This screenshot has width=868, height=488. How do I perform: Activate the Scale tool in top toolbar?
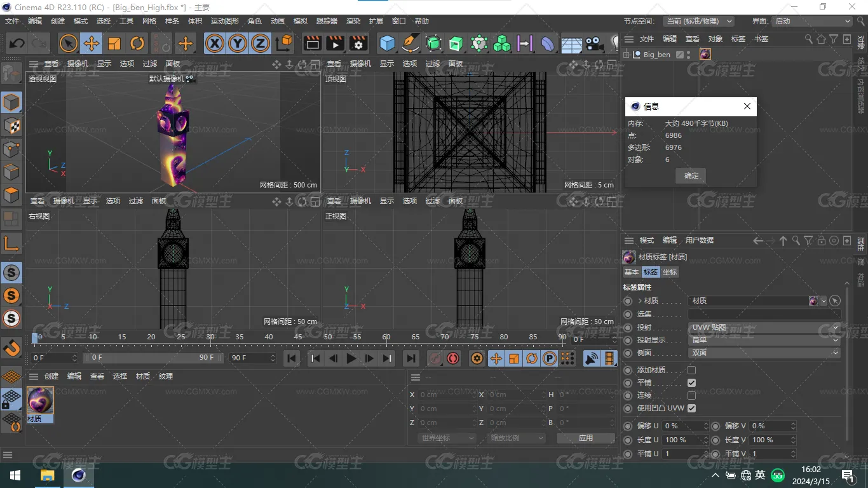point(114,43)
